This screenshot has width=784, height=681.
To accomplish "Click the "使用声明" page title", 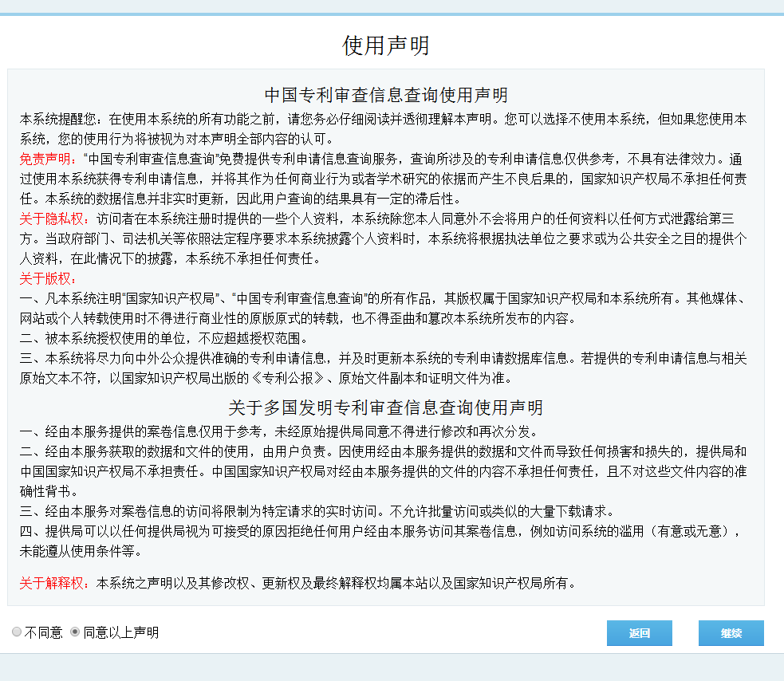I will tap(386, 45).
